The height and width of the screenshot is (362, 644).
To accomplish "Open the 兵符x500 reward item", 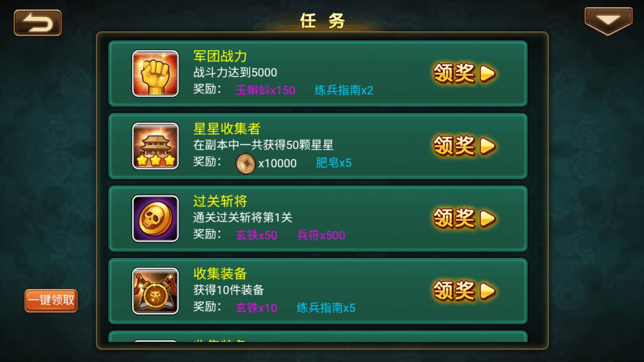I will tap(321, 235).
